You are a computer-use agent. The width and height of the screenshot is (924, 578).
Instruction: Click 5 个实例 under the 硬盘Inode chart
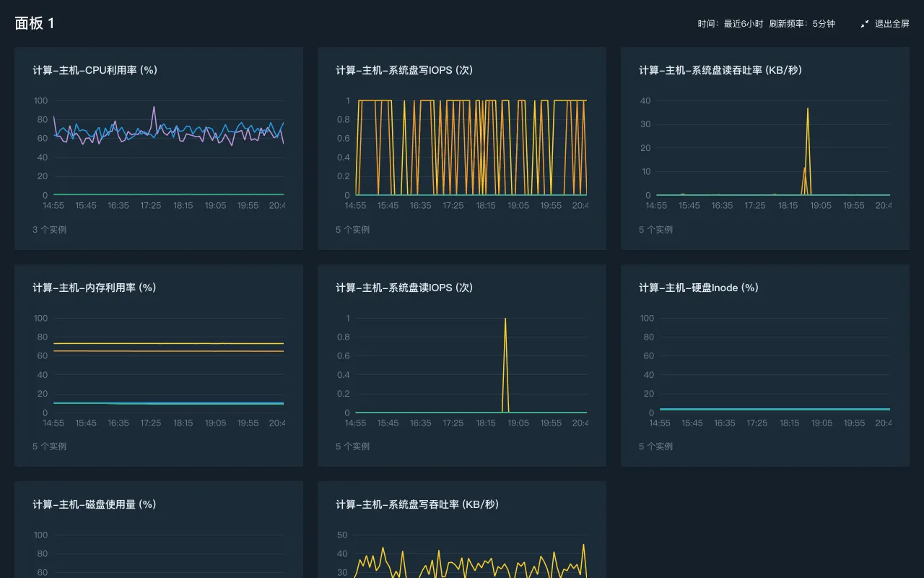click(x=655, y=446)
